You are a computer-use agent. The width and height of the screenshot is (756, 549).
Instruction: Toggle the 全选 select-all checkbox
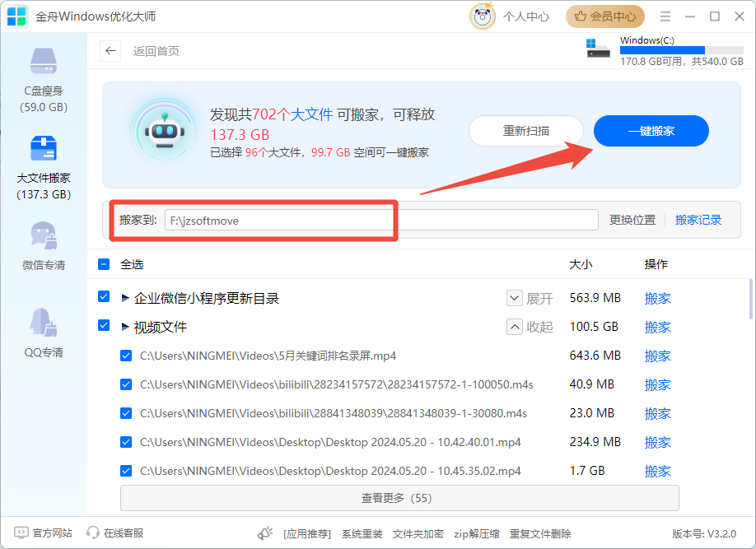pos(104,264)
